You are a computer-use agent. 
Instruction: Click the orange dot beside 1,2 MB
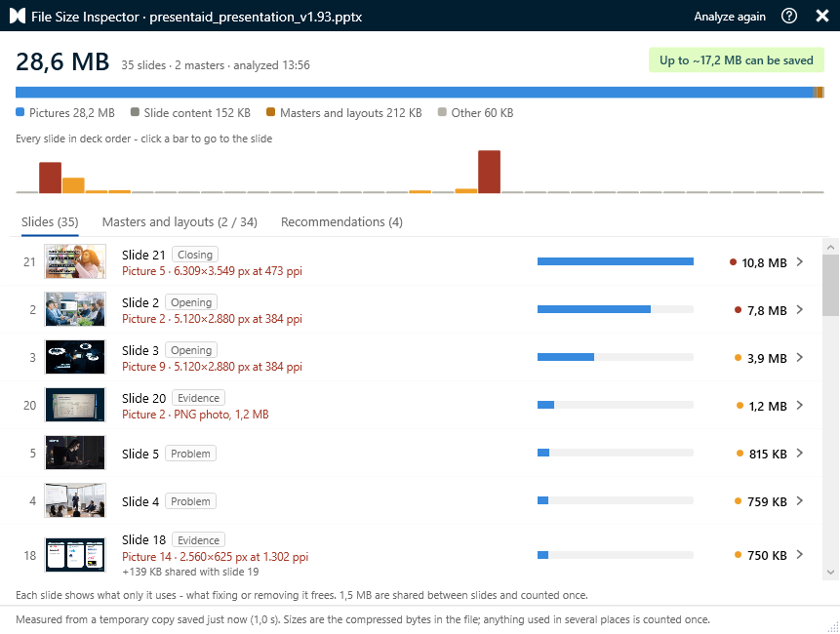(x=740, y=406)
